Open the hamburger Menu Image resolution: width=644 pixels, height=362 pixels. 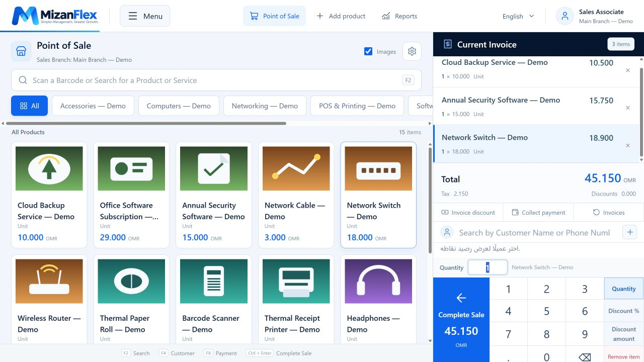(x=145, y=16)
